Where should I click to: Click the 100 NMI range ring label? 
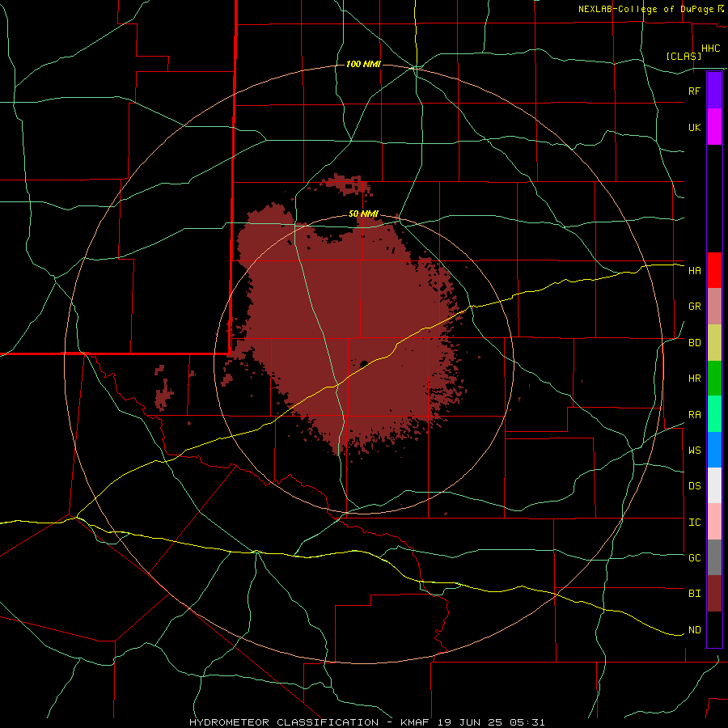363,64
